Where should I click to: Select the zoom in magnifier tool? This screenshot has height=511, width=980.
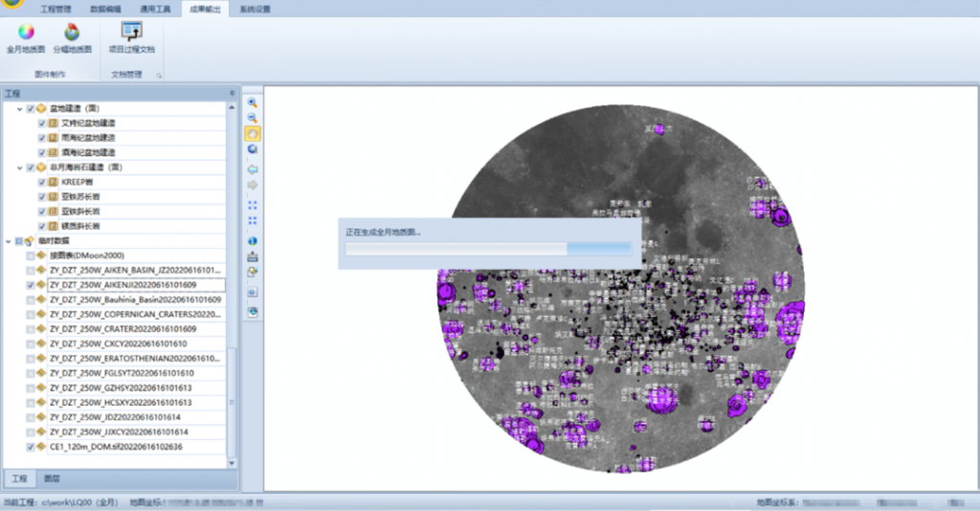tap(253, 102)
